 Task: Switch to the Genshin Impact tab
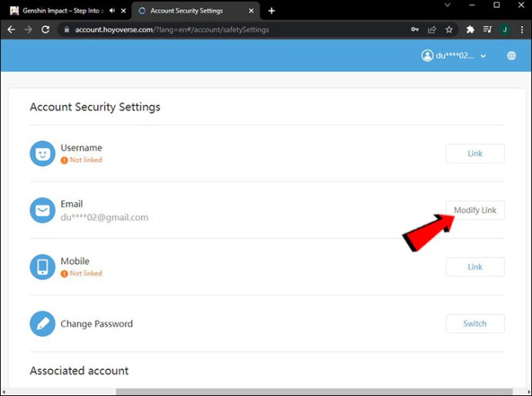pyautogui.click(x=58, y=11)
